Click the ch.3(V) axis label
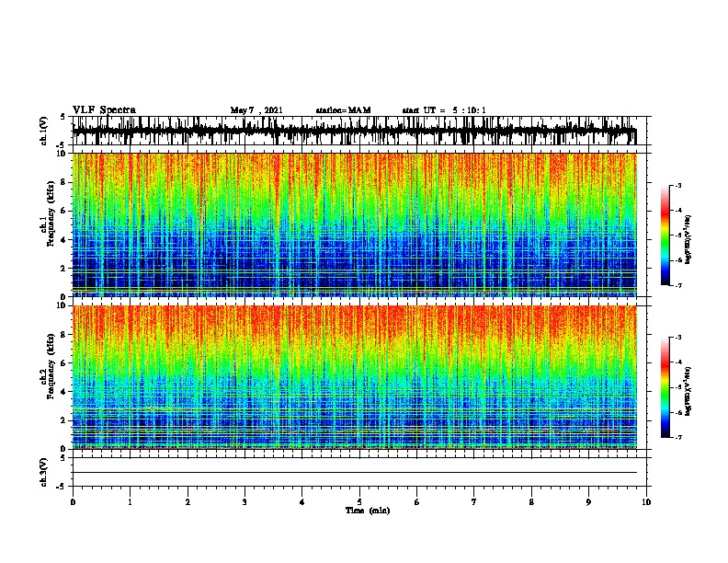 44,472
